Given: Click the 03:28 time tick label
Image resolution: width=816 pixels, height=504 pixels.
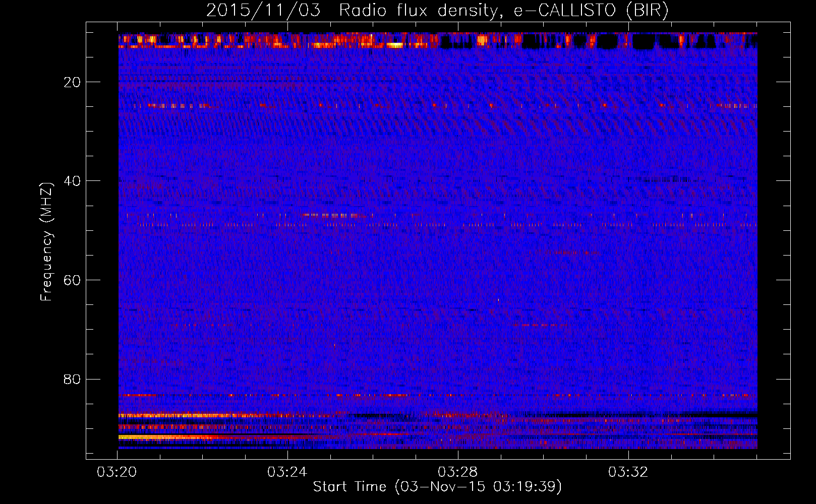Looking at the screenshot, I should [x=458, y=472].
